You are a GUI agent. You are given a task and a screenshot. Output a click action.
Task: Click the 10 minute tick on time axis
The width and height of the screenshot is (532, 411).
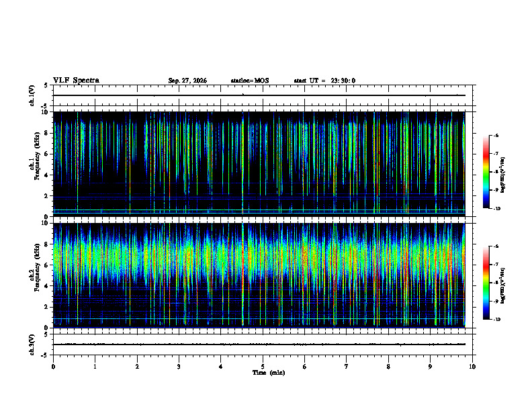pyautogui.click(x=472, y=367)
